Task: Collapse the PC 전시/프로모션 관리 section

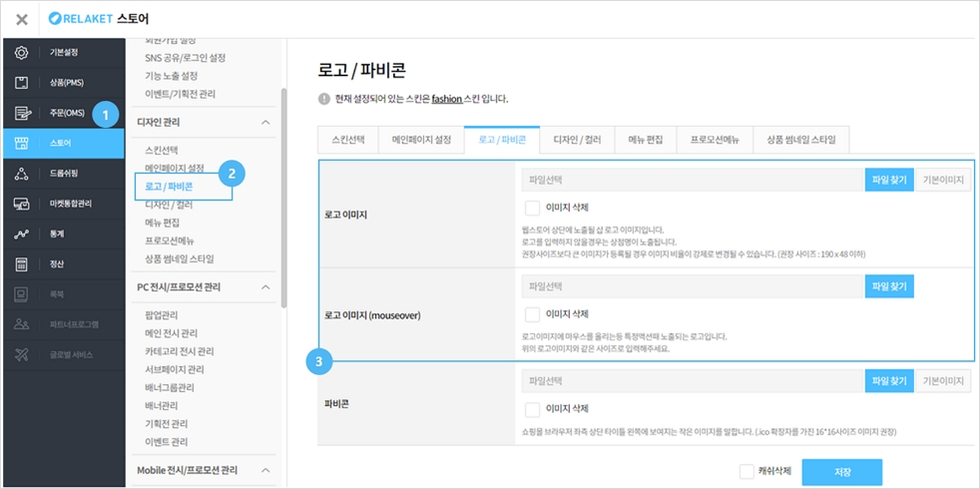Action: tap(264, 287)
